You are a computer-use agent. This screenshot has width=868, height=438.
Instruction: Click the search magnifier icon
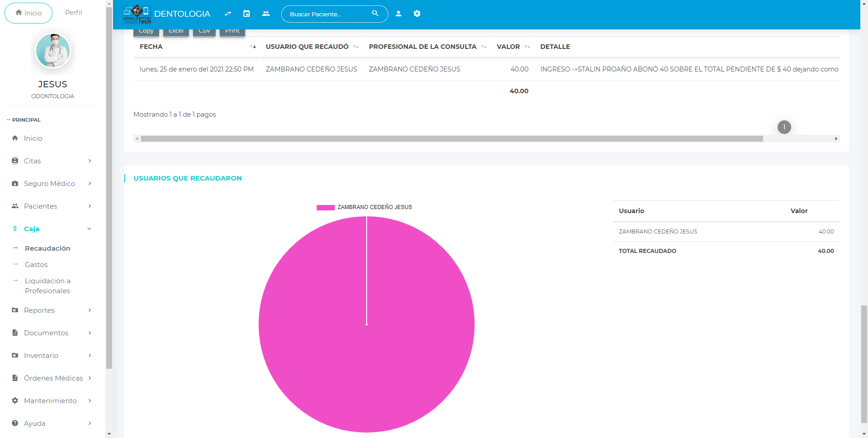(375, 14)
